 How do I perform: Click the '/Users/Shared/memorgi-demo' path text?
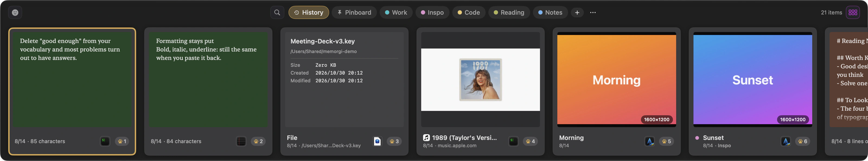324,51
